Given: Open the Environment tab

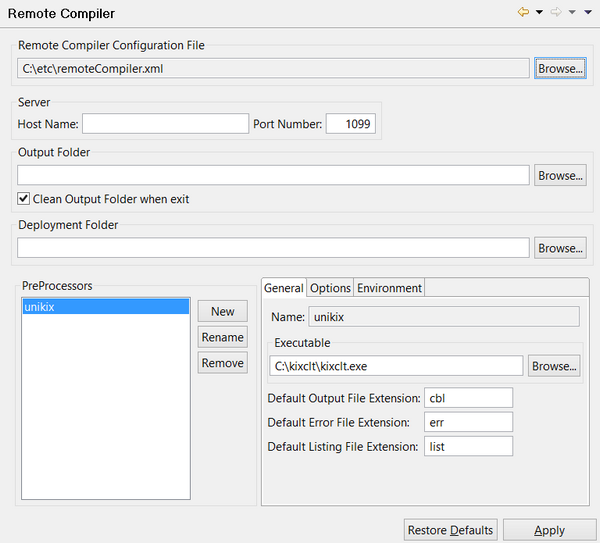Looking at the screenshot, I should tap(389, 288).
